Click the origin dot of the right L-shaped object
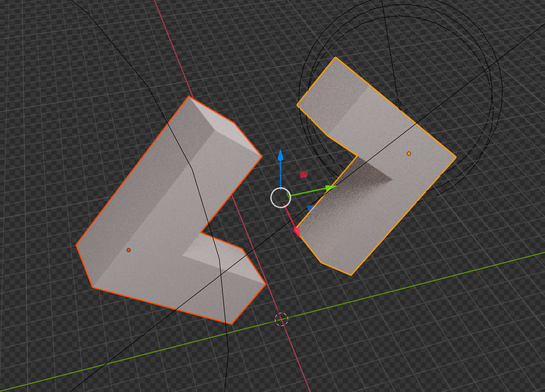The image size is (545, 392). pyautogui.click(x=409, y=153)
